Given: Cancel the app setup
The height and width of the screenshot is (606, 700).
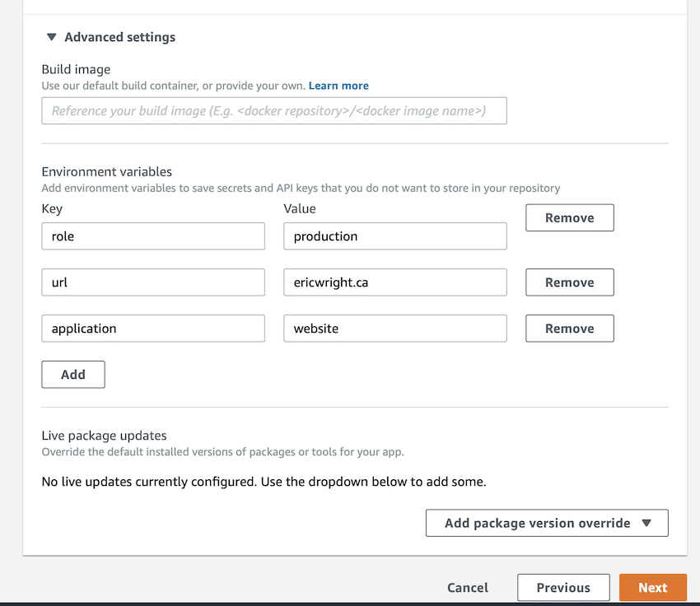Looking at the screenshot, I should 467,588.
